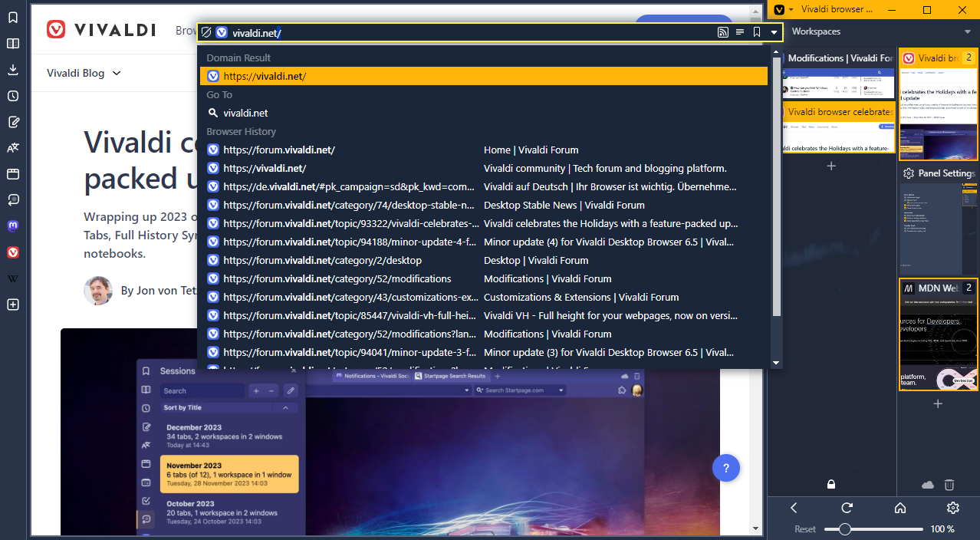
Task: Click Reset zoom button
Action: pos(805,529)
